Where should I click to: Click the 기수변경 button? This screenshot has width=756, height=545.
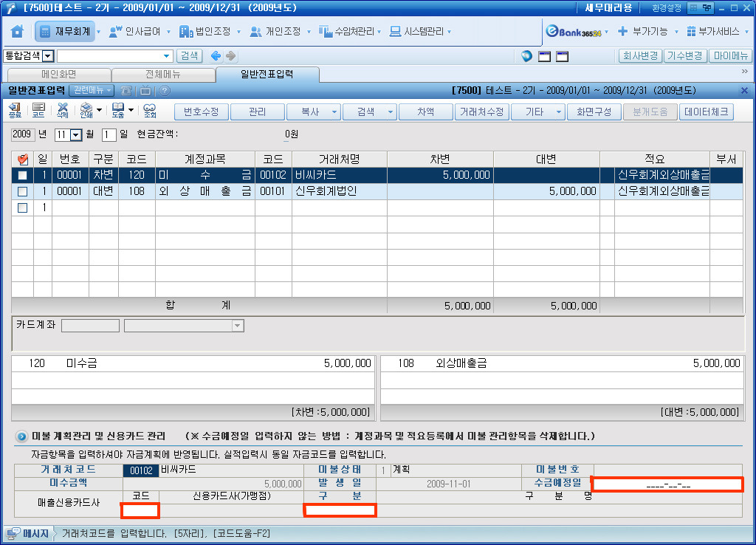(x=684, y=56)
